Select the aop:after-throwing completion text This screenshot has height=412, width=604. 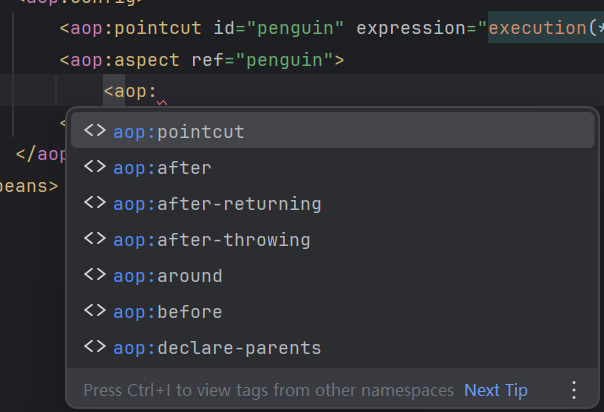click(x=212, y=240)
